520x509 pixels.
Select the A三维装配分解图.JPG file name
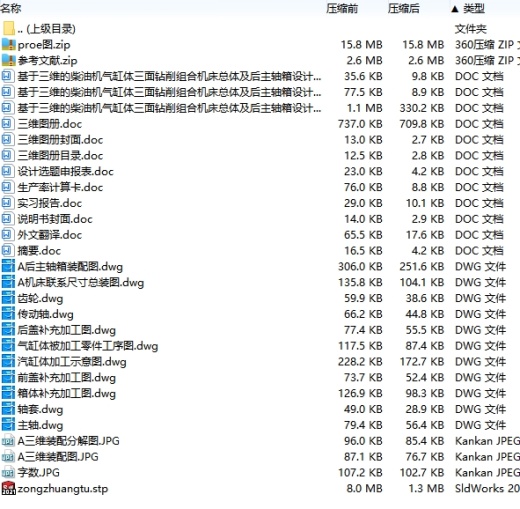point(69,441)
